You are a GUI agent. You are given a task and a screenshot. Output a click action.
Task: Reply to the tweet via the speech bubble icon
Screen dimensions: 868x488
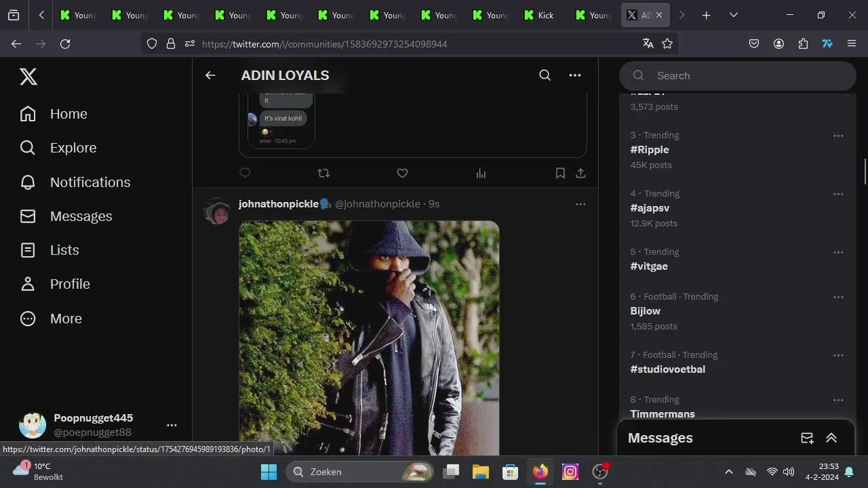(245, 173)
